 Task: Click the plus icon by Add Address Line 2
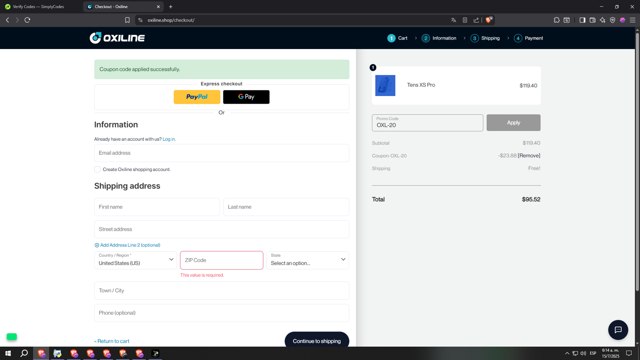coord(97,245)
